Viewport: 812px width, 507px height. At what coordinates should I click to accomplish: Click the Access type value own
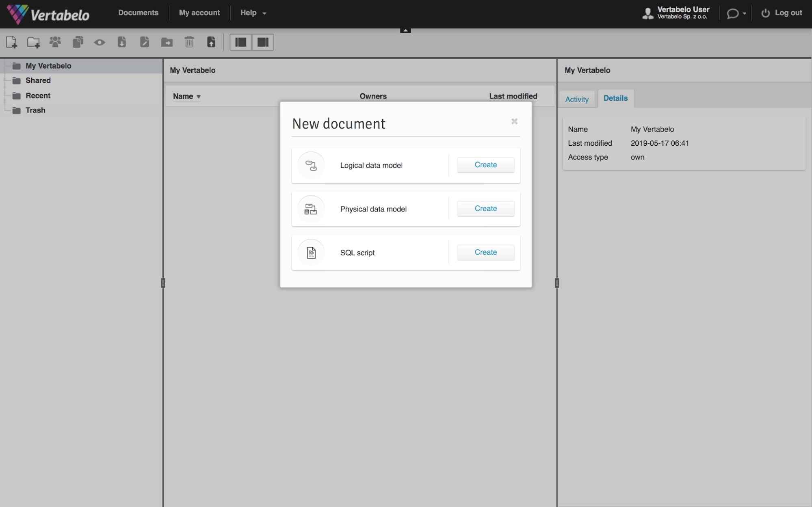pos(637,157)
